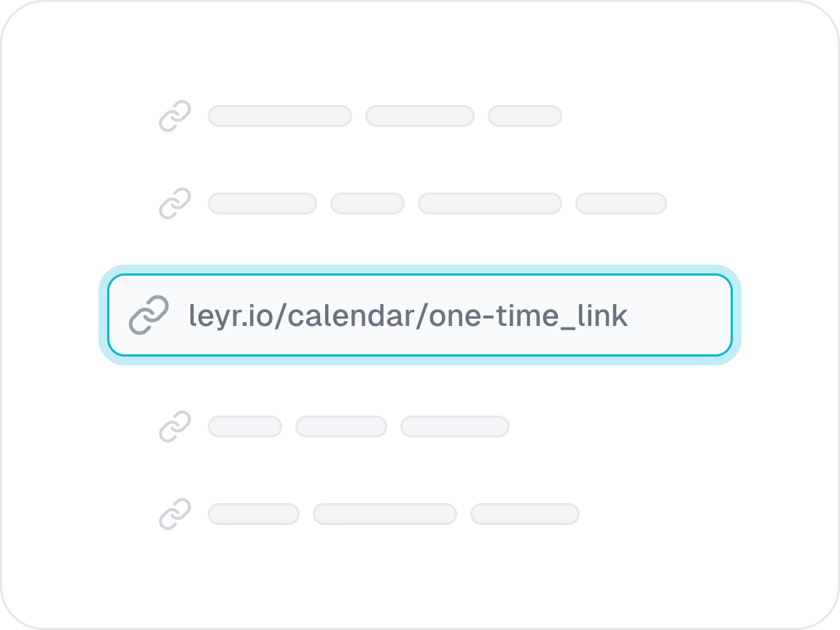Viewport: 840px width, 630px height.
Task: Click empty space right of the one-time_link text
Action: click(678, 316)
